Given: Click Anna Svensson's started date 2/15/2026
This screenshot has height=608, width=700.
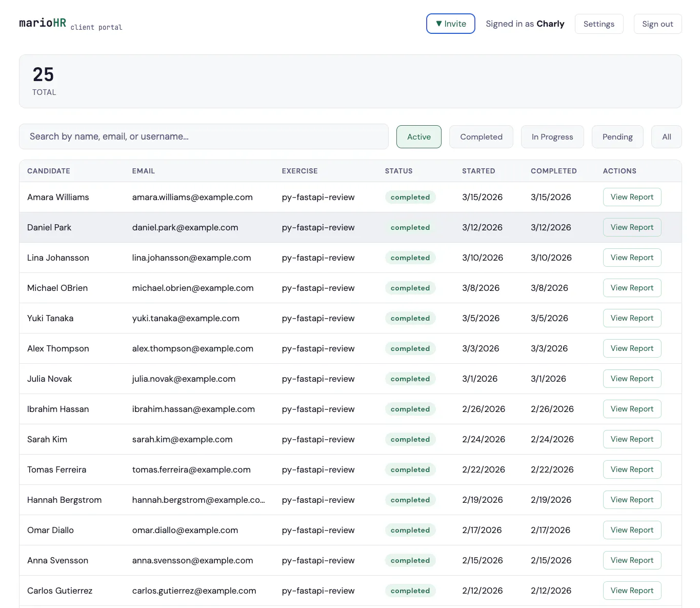Looking at the screenshot, I should point(483,560).
